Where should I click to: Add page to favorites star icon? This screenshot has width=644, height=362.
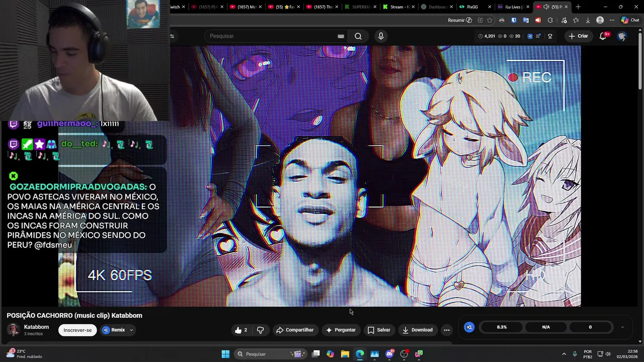tap(490, 20)
